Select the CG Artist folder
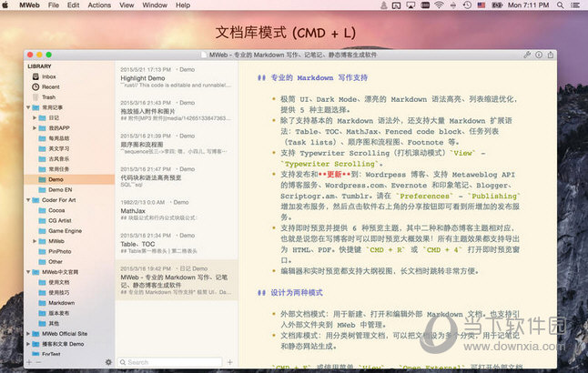 (x=60, y=220)
